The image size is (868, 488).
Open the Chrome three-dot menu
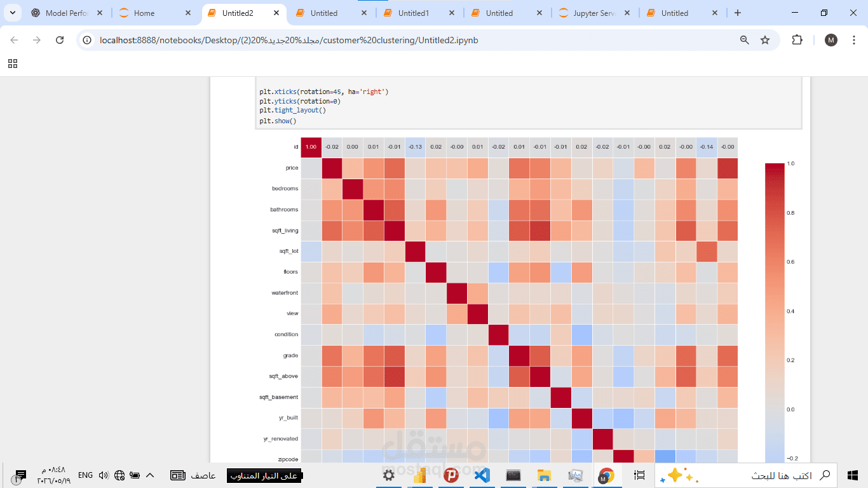click(x=853, y=40)
